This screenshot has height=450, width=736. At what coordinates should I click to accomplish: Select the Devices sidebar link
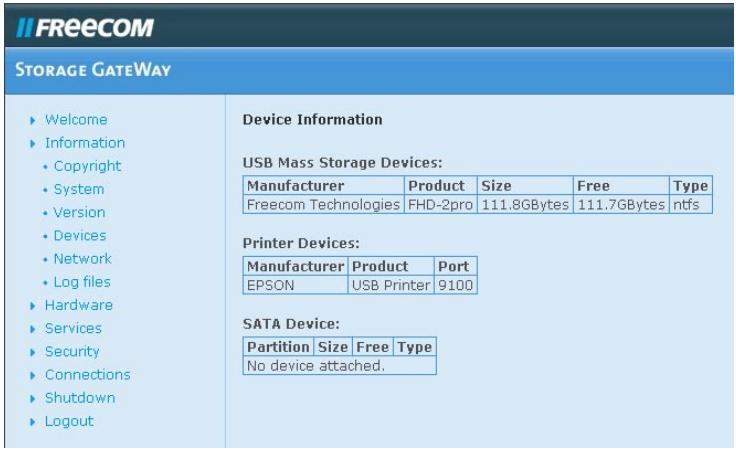click(80, 236)
